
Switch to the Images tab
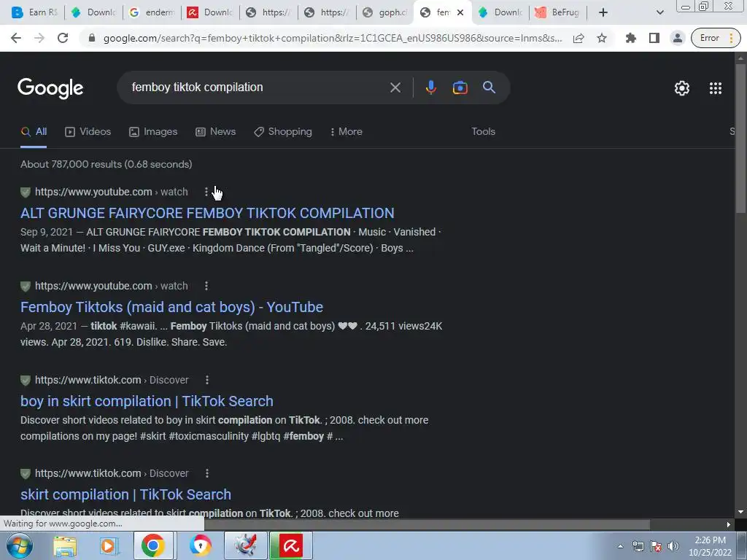coord(153,132)
